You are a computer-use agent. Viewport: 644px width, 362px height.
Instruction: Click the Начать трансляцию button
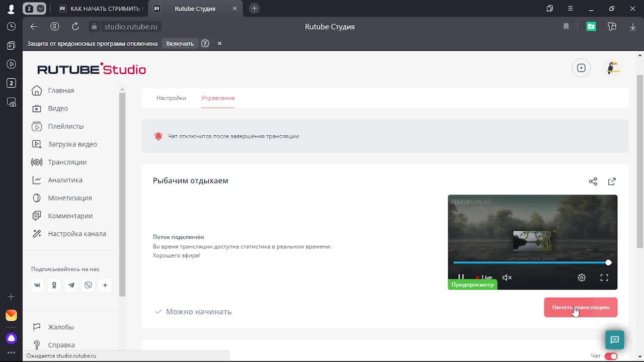point(581,307)
